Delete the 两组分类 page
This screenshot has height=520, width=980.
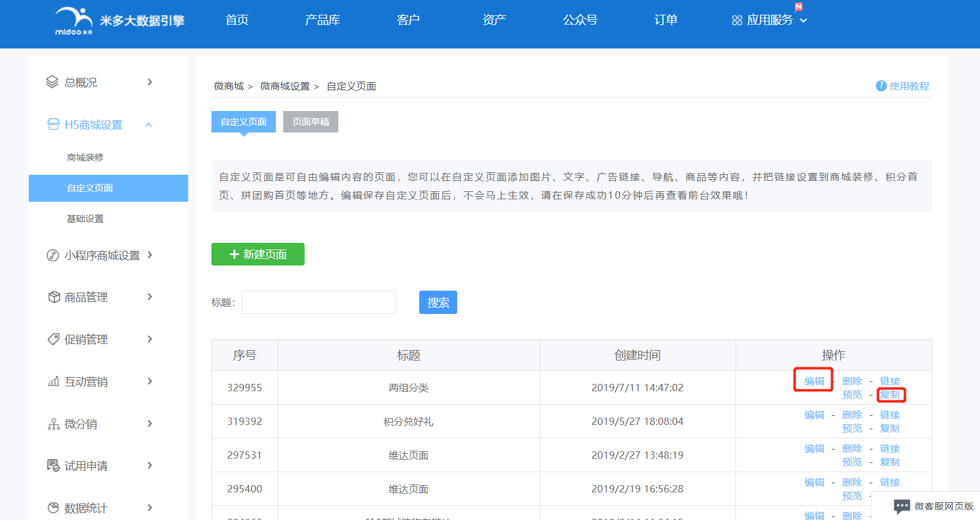coord(852,381)
